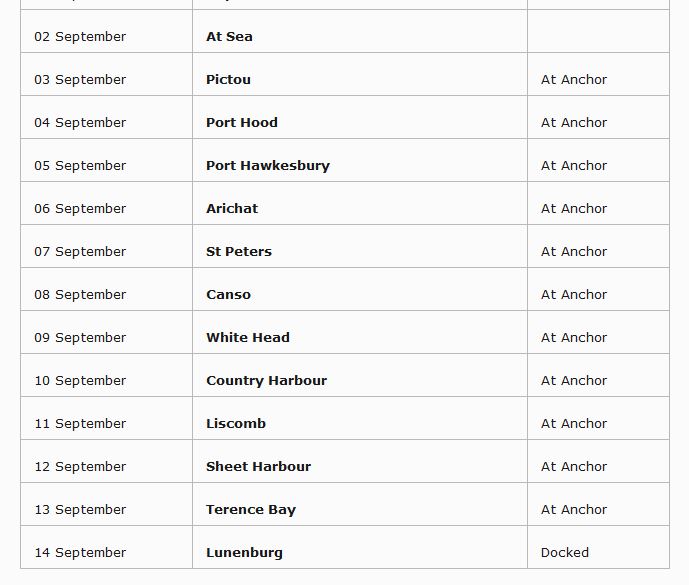Click the Arichat port name

pyautogui.click(x=232, y=209)
